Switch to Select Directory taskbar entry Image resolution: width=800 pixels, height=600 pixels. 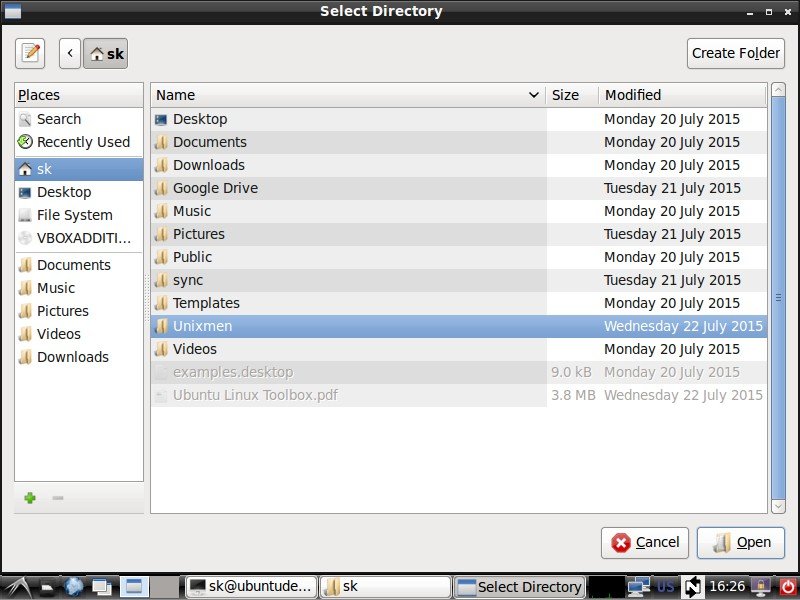click(x=519, y=587)
